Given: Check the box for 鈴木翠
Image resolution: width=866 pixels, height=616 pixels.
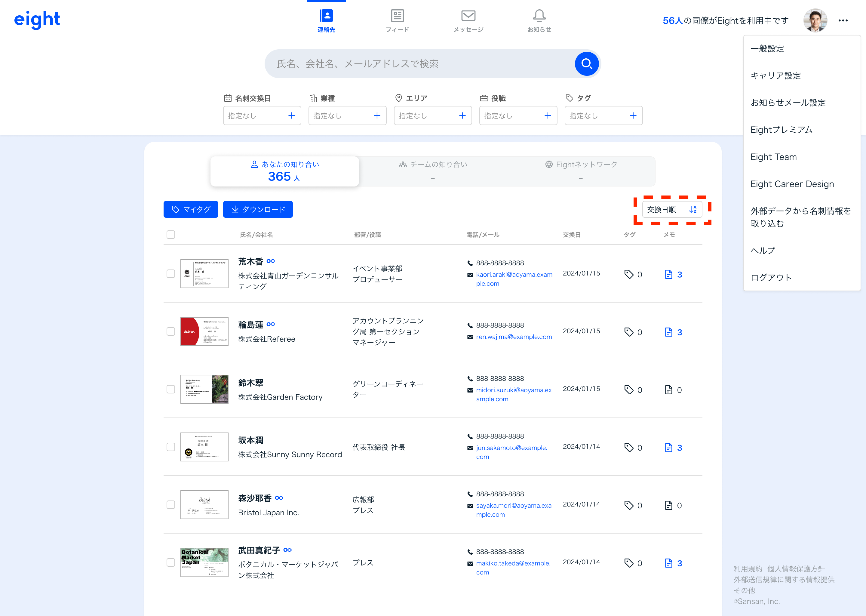Looking at the screenshot, I should point(170,389).
